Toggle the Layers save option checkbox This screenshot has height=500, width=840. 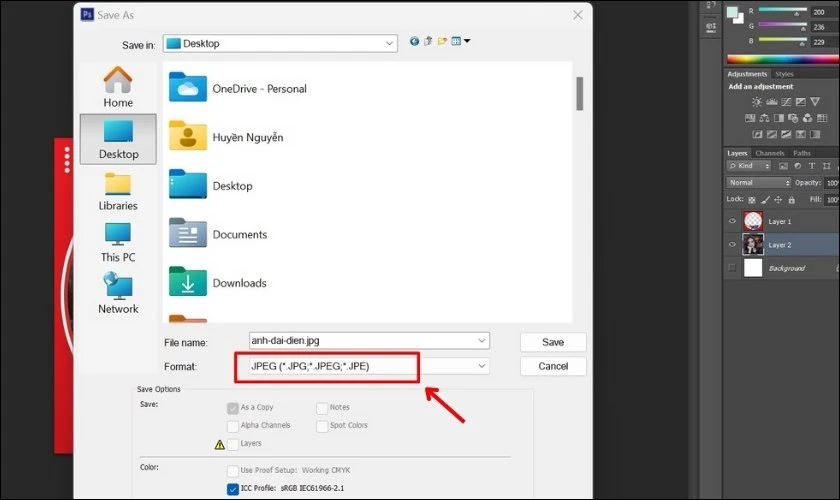point(232,444)
